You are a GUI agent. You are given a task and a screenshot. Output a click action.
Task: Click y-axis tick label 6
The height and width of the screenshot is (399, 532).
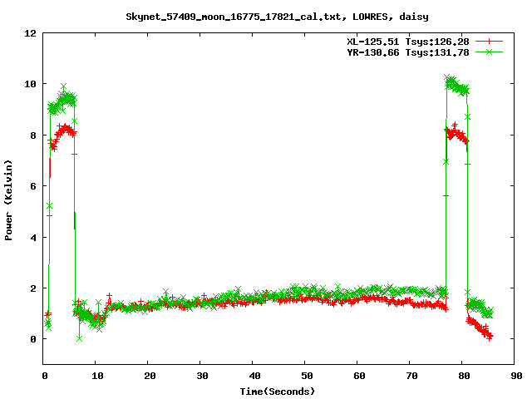coord(33,186)
